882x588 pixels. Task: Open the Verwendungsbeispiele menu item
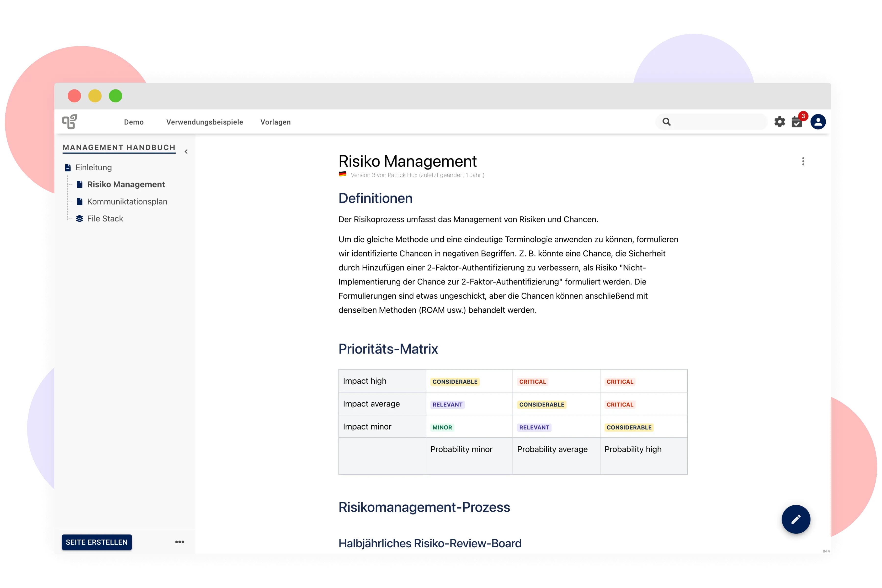coord(204,122)
